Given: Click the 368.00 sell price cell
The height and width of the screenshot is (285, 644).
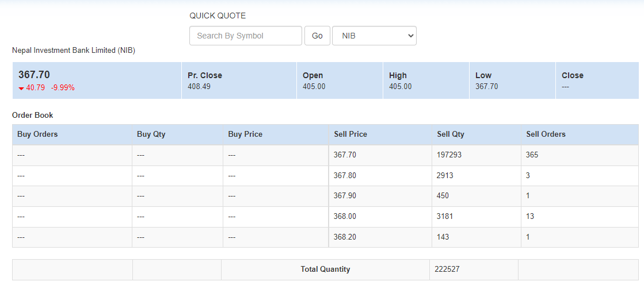Looking at the screenshot, I should click(345, 217).
